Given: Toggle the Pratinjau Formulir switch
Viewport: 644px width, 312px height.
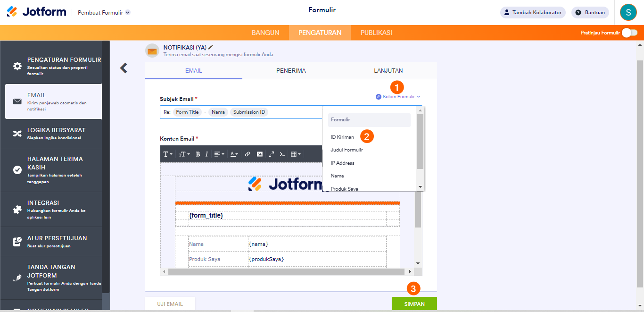Looking at the screenshot, I should (629, 33).
